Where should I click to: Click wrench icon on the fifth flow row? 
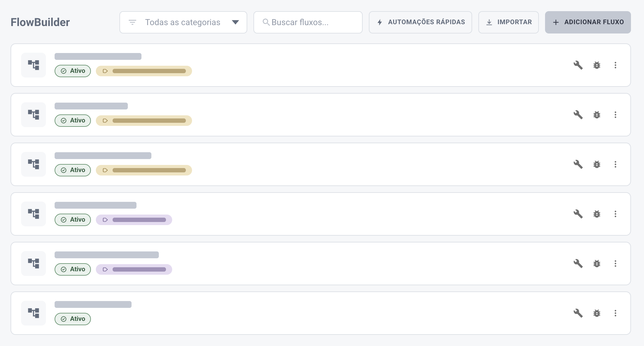tap(578, 264)
